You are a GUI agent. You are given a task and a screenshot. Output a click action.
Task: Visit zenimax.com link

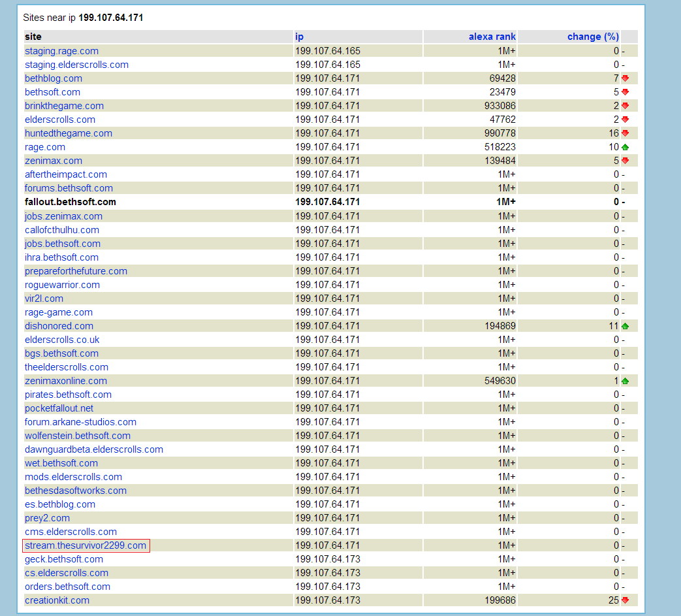pyautogui.click(x=54, y=161)
